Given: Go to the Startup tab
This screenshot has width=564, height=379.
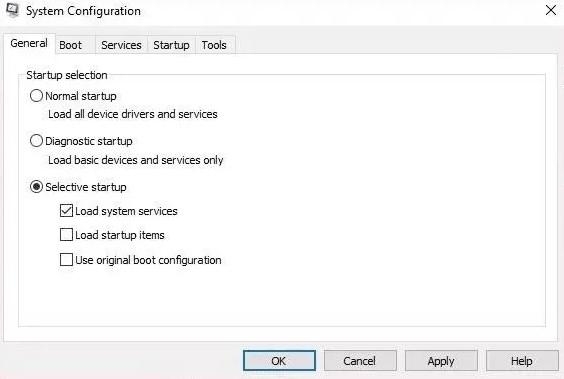Looking at the screenshot, I should tap(171, 45).
